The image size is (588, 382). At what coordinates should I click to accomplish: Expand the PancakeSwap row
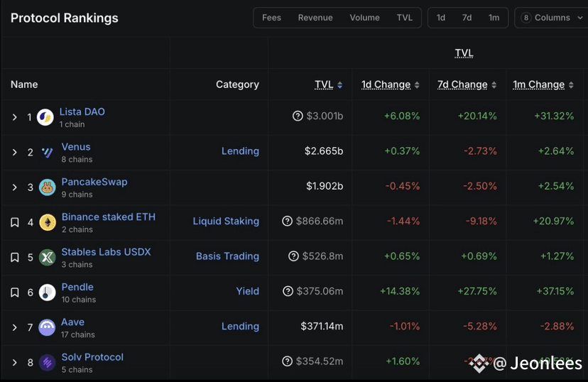coord(15,187)
